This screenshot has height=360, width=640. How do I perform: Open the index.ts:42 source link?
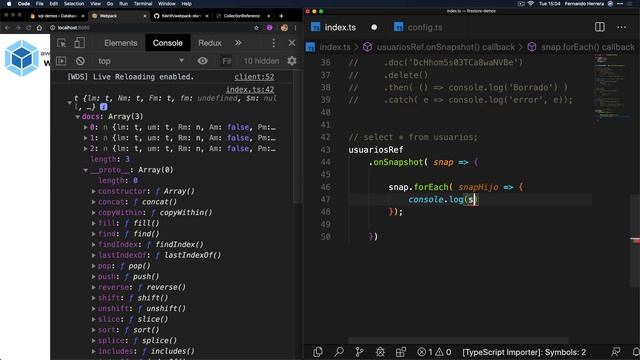point(250,89)
